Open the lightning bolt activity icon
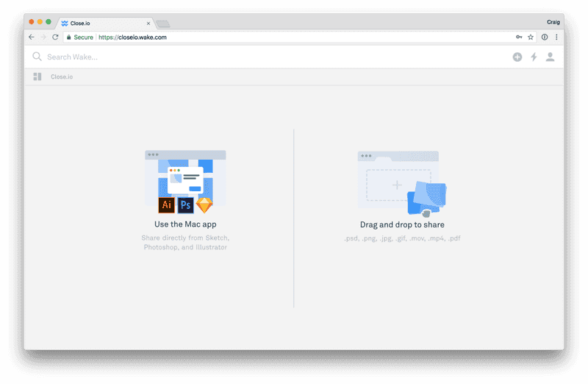This screenshot has width=588, height=384. [x=534, y=57]
